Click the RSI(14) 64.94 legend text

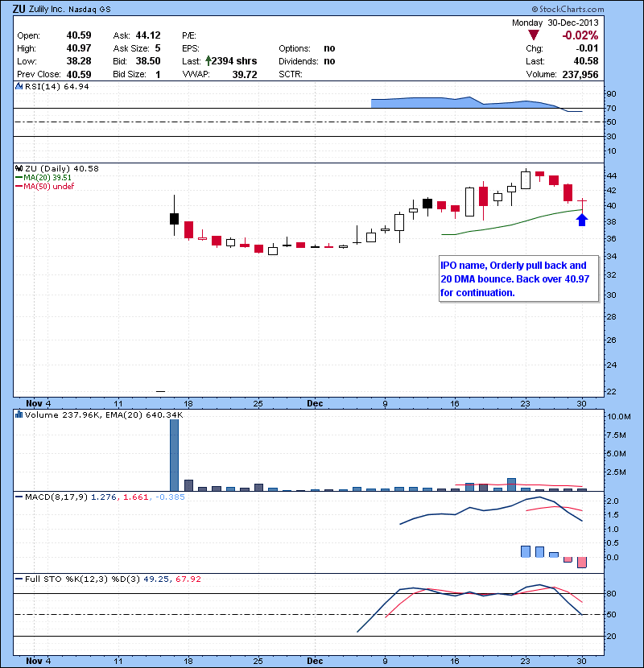point(56,86)
